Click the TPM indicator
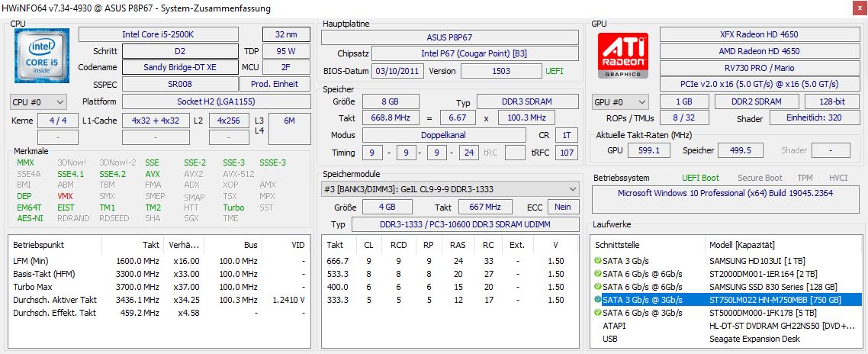This screenshot has width=868, height=354. click(805, 178)
